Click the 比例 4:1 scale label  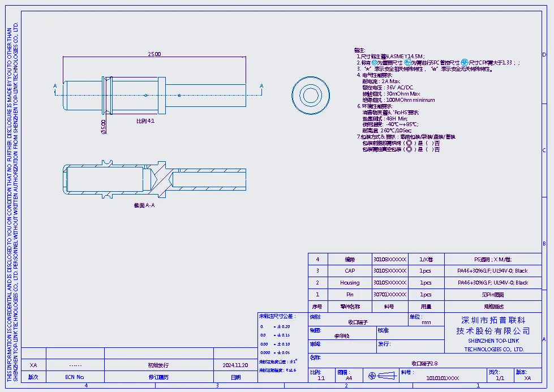[145, 121]
